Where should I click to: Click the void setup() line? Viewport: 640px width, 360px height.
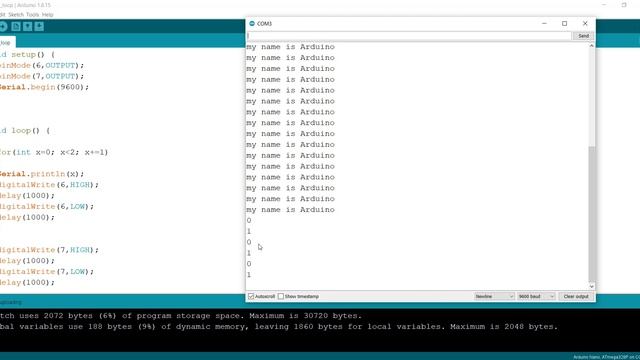click(x=27, y=55)
